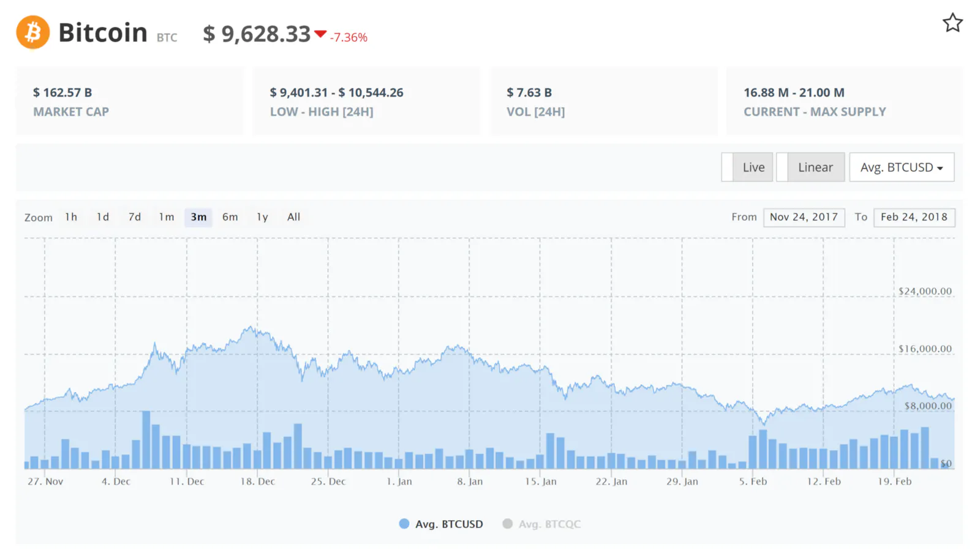The width and height of the screenshot is (980, 552).
Task: Select the 1d zoom option
Action: click(x=102, y=217)
